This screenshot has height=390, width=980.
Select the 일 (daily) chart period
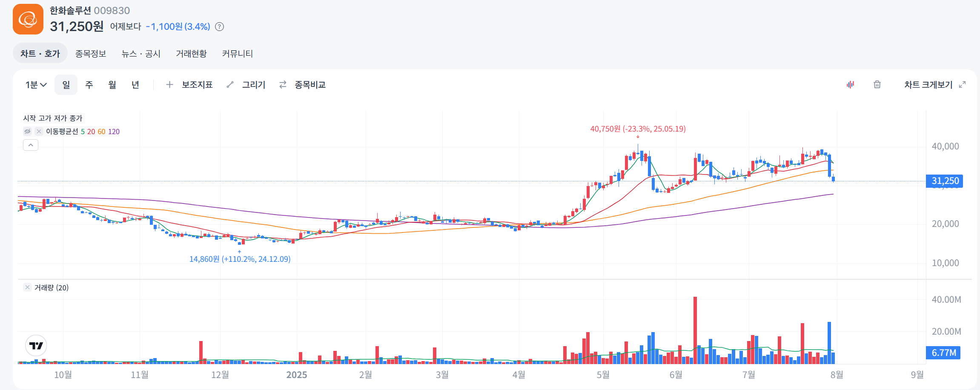66,85
